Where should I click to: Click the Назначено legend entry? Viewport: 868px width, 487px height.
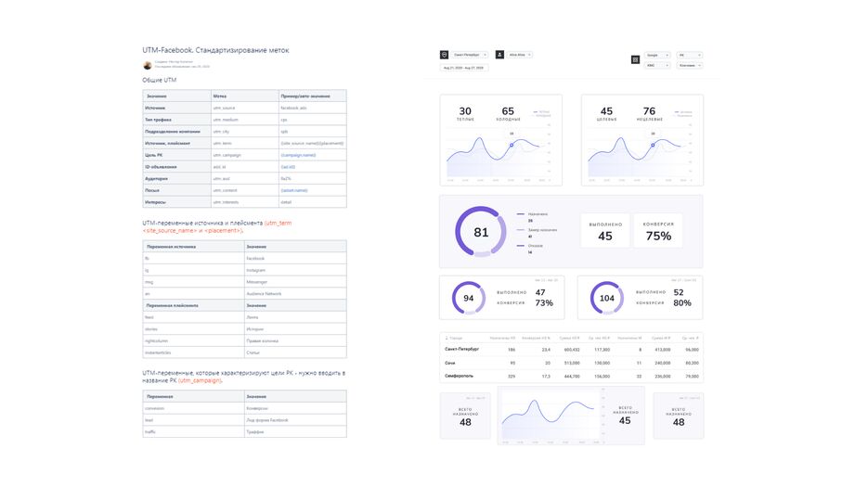point(533,217)
